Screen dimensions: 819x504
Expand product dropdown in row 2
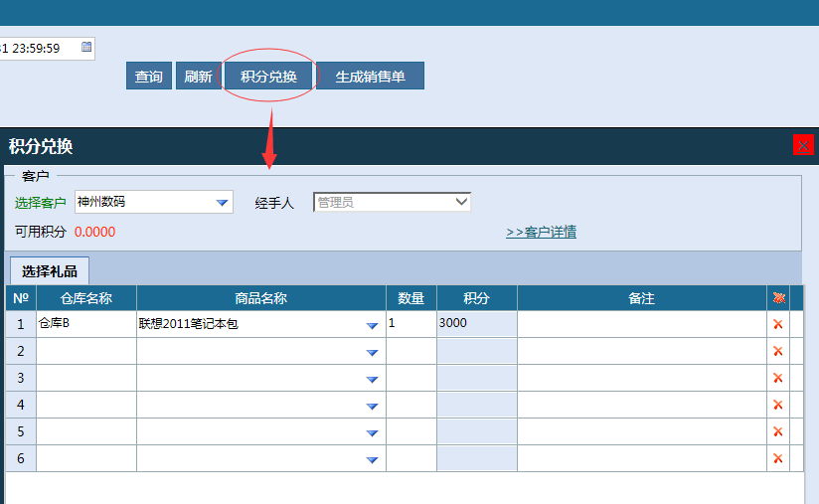pos(372,353)
